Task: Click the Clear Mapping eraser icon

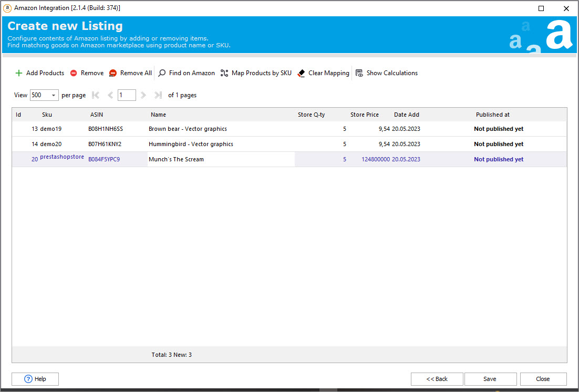Action: click(301, 73)
